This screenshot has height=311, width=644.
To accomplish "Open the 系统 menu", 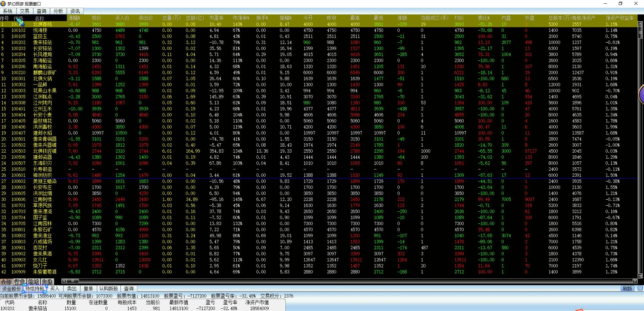I will pos(8,11).
